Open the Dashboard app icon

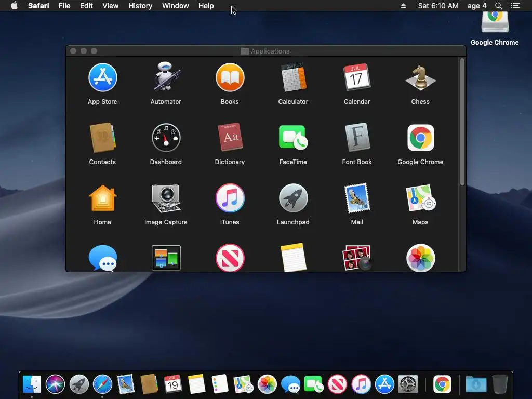pyautogui.click(x=166, y=138)
